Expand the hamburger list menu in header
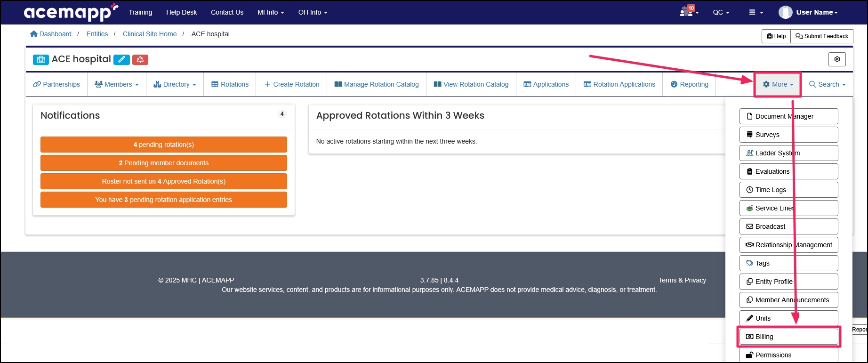This screenshot has height=363, width=868. click(x=755, y=12)
